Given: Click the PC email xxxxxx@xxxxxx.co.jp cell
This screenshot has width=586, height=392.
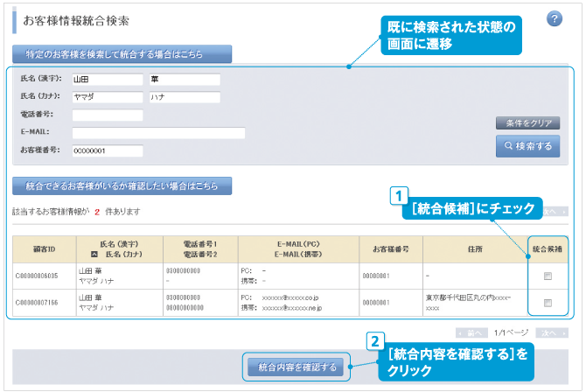Looking at the screenshot, I should coord(290,297).
